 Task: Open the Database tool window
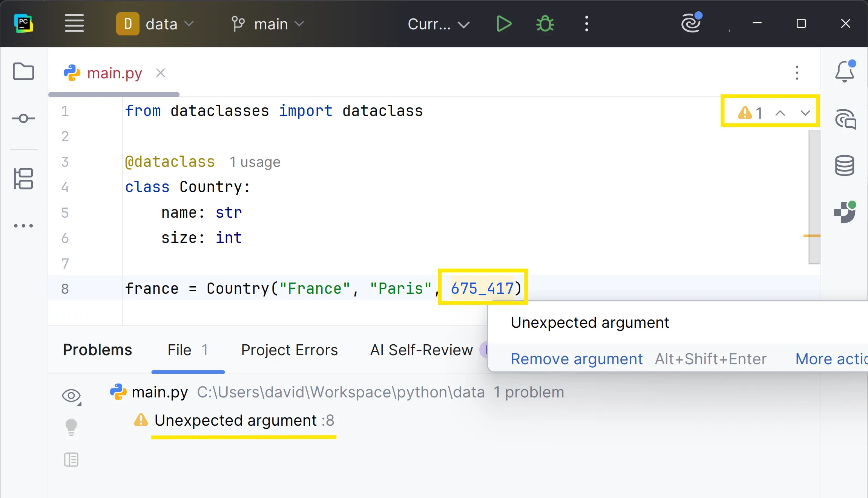pos(845,165)
